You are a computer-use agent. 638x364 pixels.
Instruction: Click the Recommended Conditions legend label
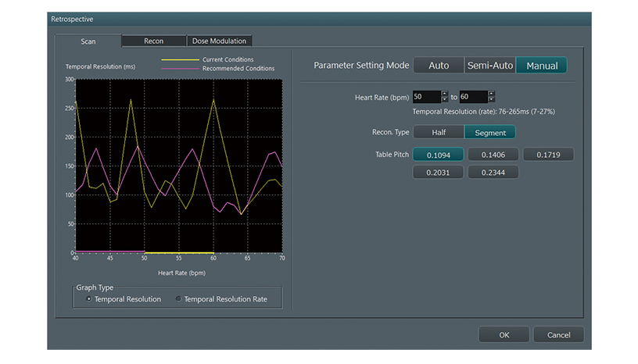click(238, 68)
